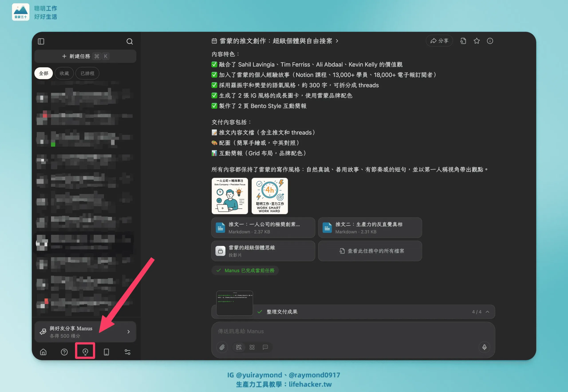Select the adaptive mode icon with letter A
This screenshot has width=568, height=392.
click(239, 347)
